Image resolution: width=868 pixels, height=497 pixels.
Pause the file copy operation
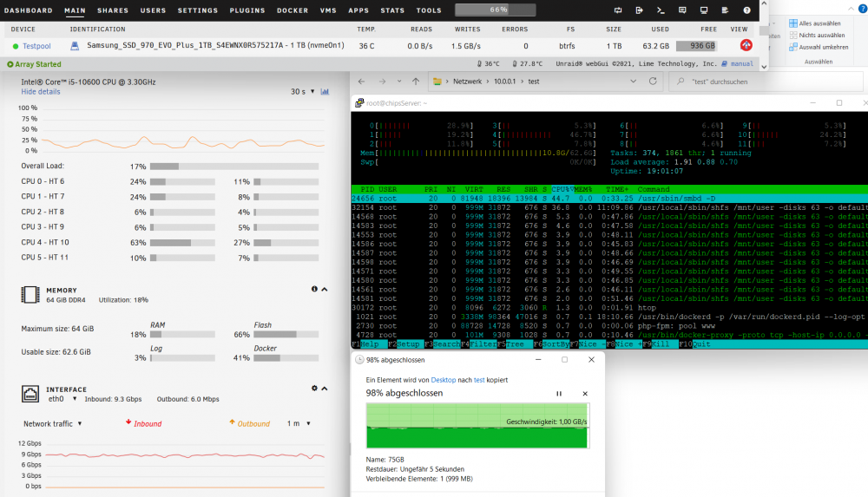558,394
